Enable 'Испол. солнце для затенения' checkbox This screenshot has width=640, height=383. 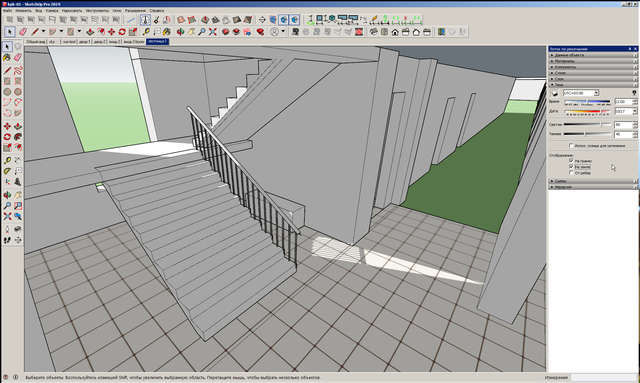(x=571, y=145)
